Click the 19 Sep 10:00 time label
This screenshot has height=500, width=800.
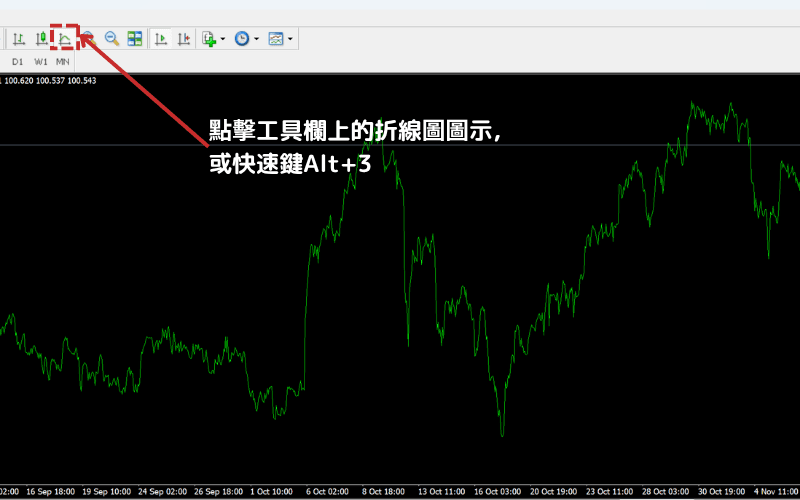pos(107,492)
